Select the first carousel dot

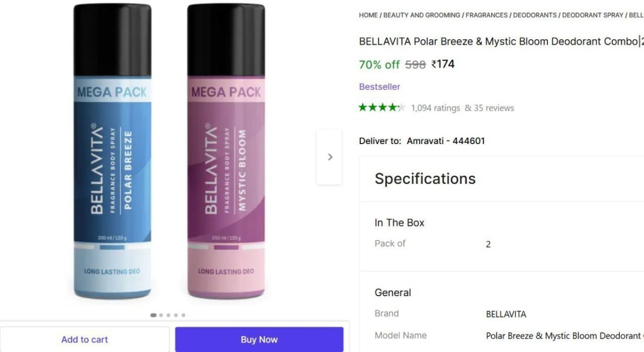pyautogui.click(x=153, y=315)
